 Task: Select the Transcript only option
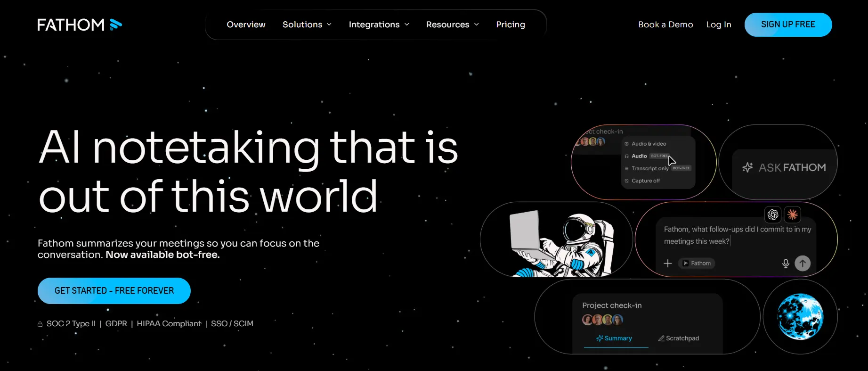click(657, 168)
